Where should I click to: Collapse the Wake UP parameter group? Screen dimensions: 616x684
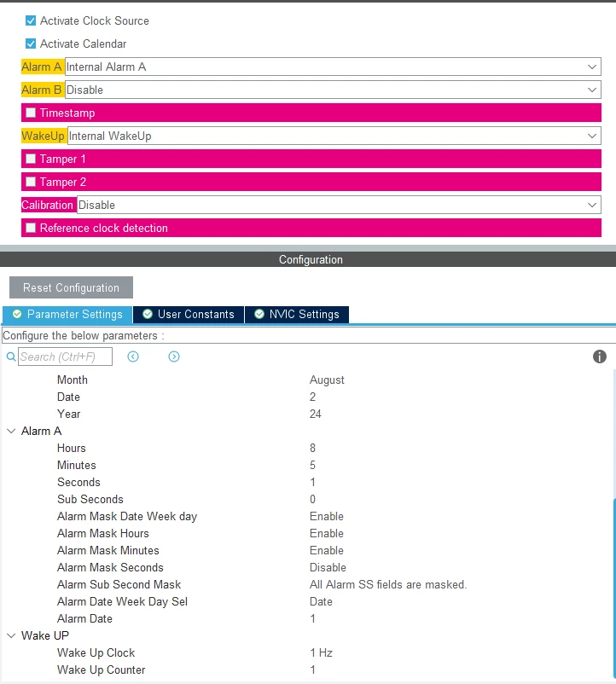[11, 635]
